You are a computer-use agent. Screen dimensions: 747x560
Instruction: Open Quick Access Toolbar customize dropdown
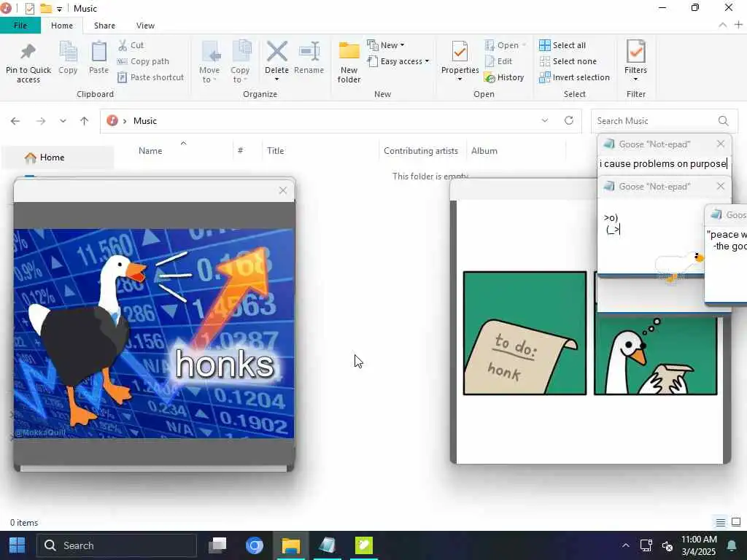pos(59,9)
